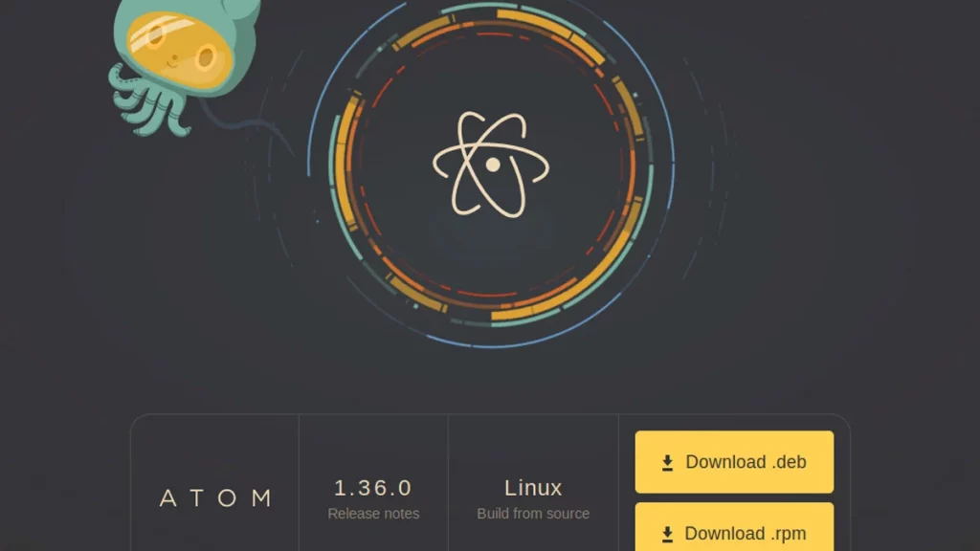980x551 pixels.
Task: Click the teal octopus astronaut mascot
Action: tap(180, 57)
